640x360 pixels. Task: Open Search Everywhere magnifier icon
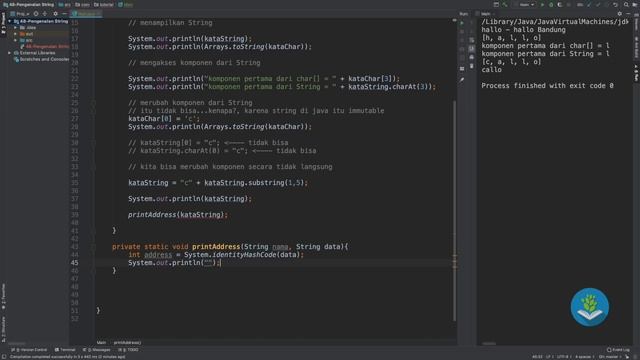(626, 5)
